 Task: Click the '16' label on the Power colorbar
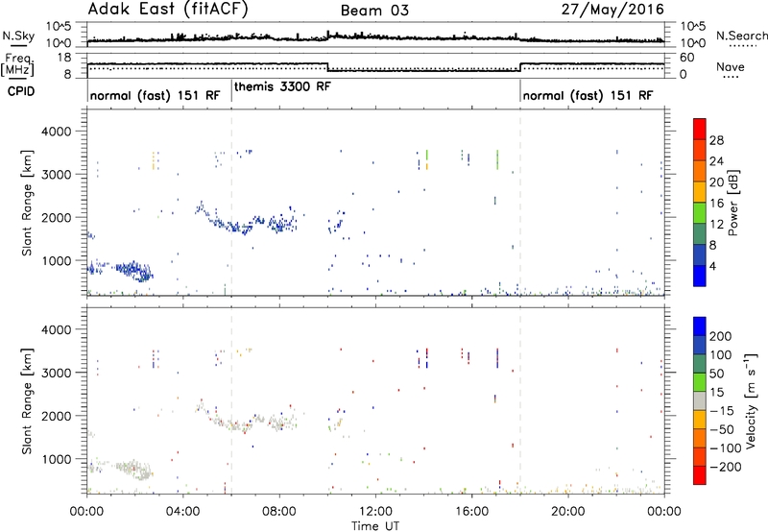click(x=716, y=204)
